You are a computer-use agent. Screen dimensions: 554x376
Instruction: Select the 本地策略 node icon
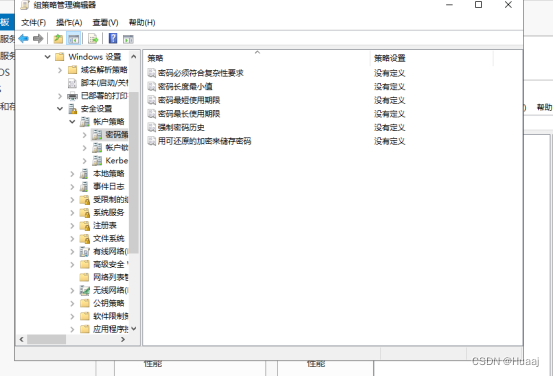pos(84,174)
